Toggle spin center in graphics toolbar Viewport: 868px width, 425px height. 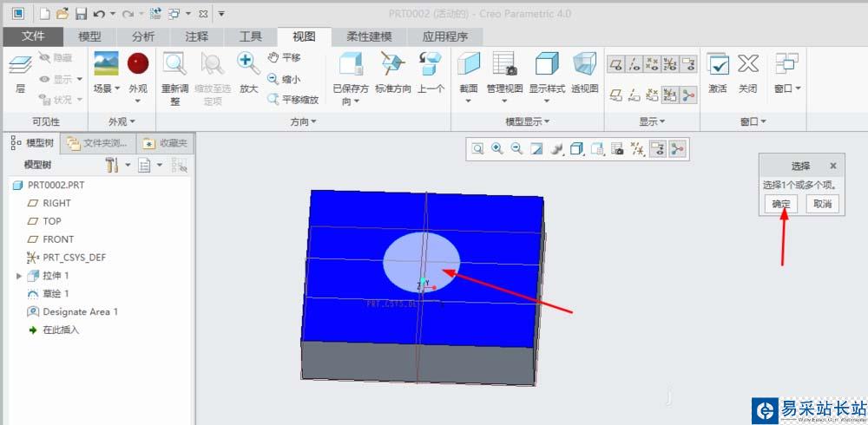point(678,148)
